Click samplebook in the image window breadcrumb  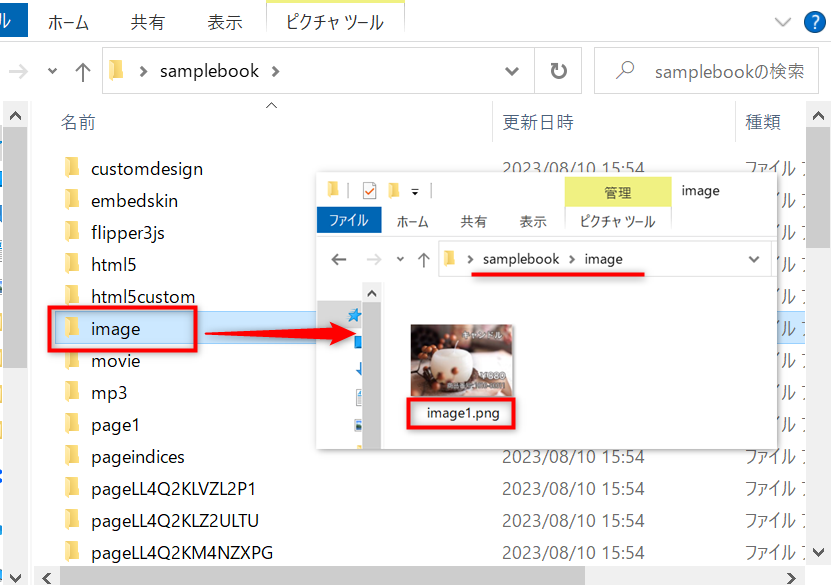521,259
